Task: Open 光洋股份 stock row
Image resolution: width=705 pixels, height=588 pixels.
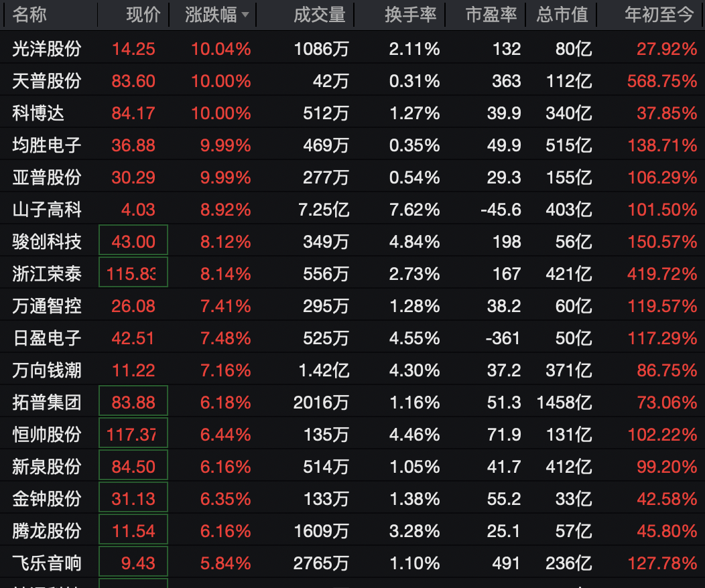Action: (46, 49)
